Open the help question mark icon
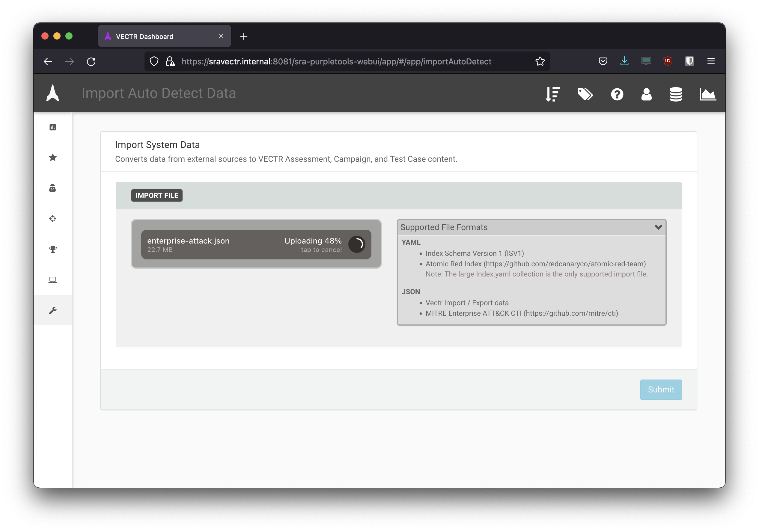Image resolution: width=759 pixels, height=532 pixels. click(617, 94)
